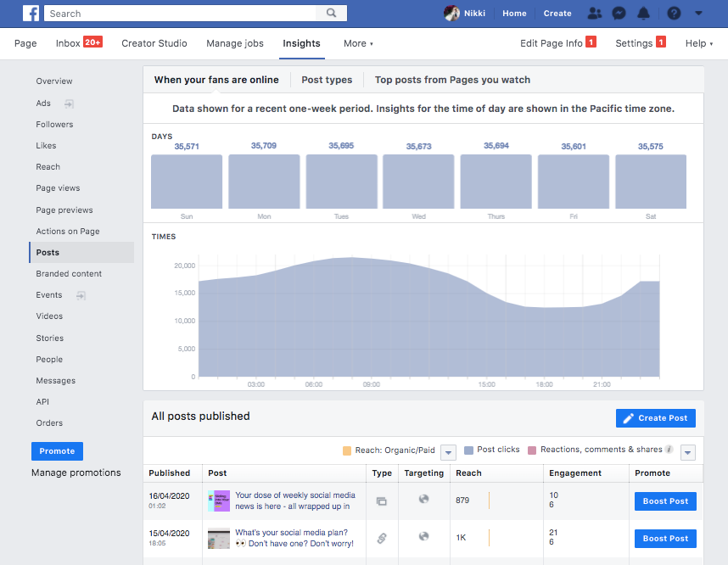Open the friend requests icon

594,13
